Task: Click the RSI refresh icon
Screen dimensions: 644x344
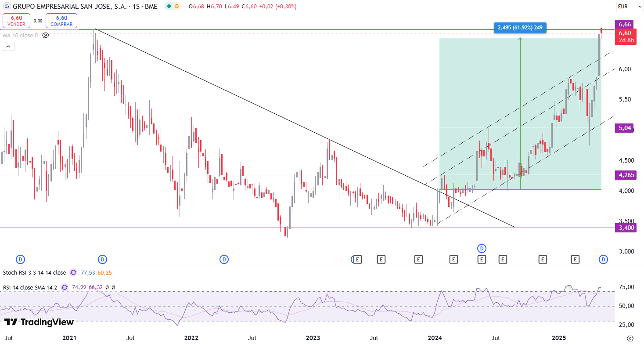Action: 65,287
